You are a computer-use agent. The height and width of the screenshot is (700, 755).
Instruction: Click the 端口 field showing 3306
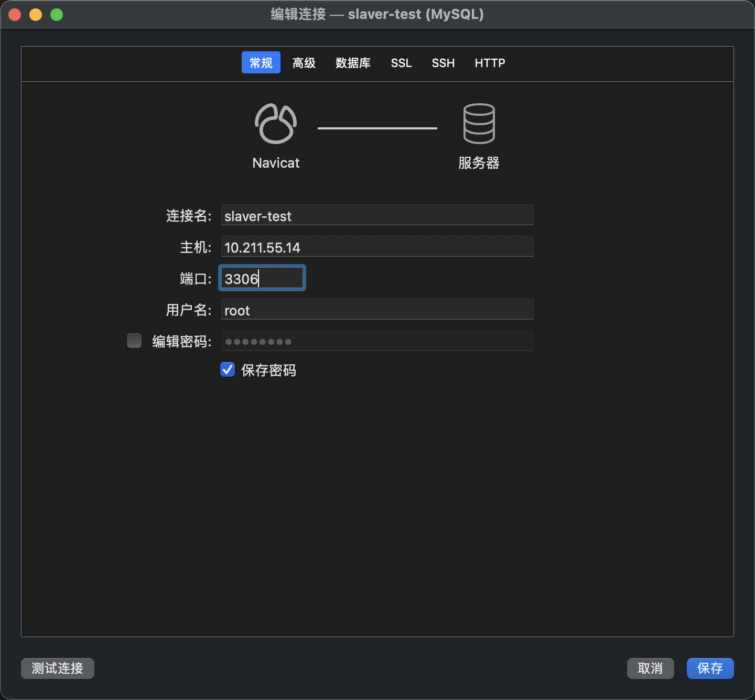(262, 278)
